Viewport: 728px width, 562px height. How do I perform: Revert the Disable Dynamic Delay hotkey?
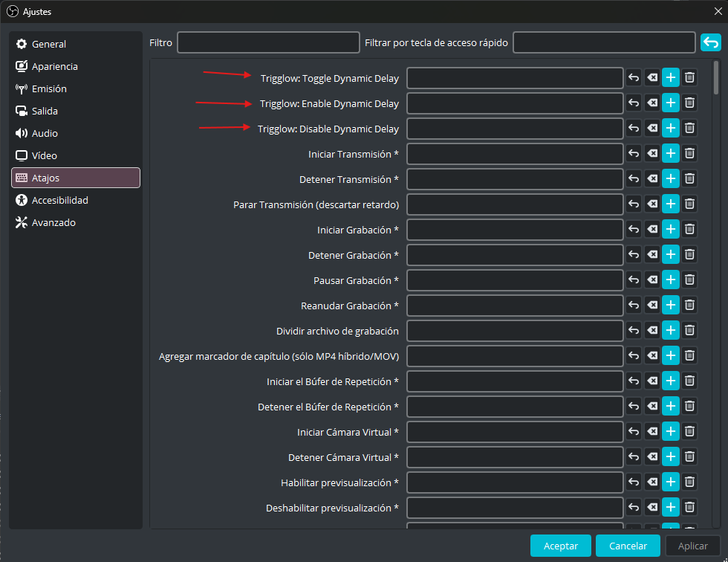coord(633,128)
